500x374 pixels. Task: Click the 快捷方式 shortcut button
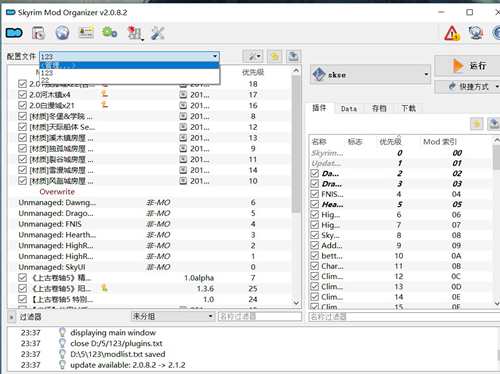pos(467,87)
